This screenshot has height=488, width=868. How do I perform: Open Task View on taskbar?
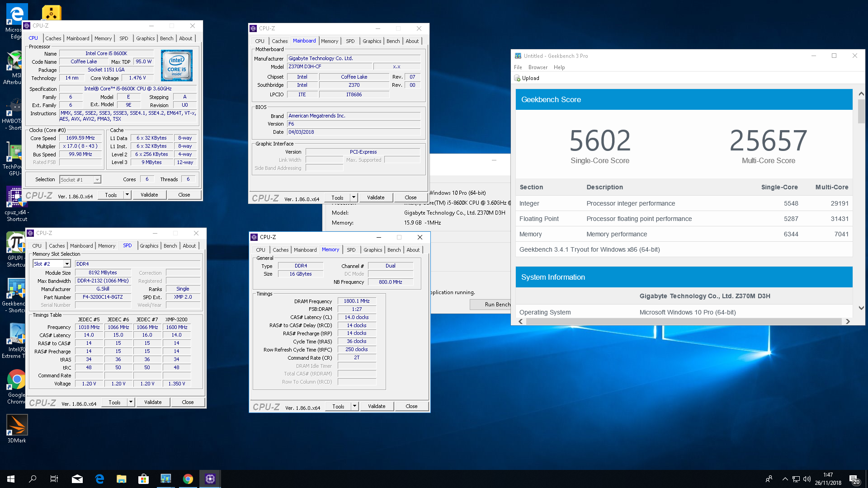coord(54,479)
